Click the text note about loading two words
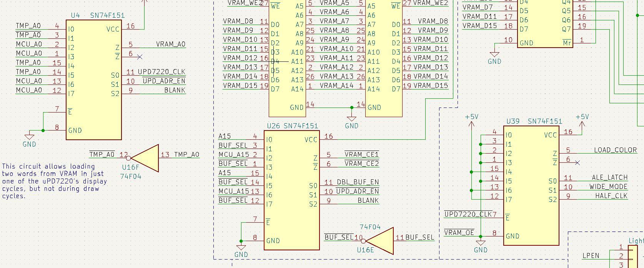 point(55,181)
